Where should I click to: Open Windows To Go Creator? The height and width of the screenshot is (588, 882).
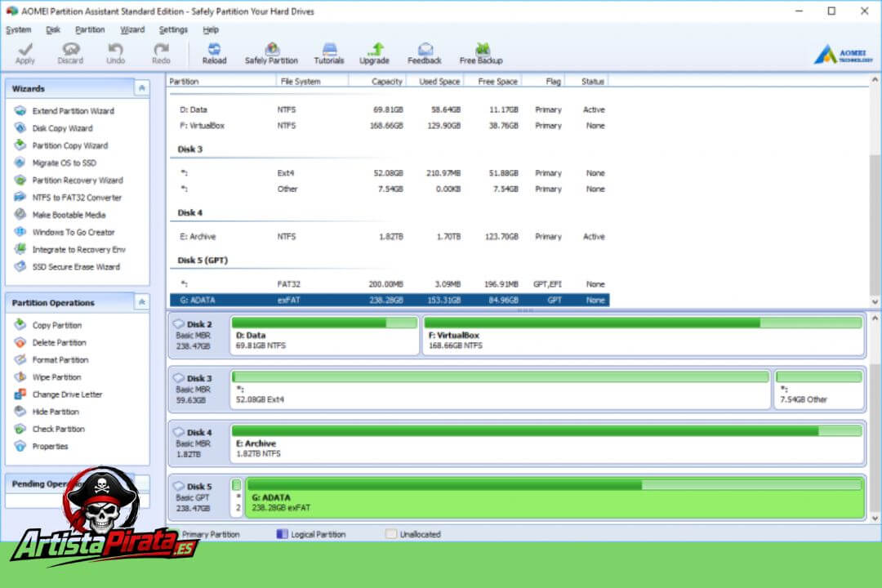(x=65, y=233)
